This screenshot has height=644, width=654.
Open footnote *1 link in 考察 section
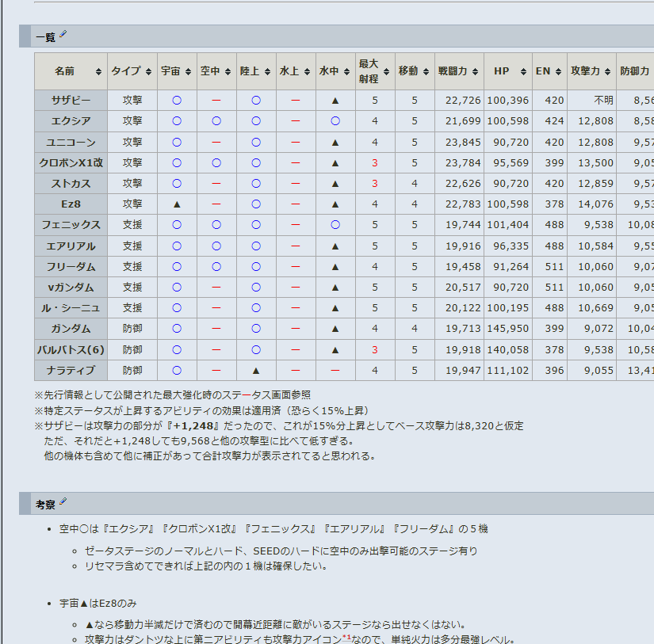[346, 637]
